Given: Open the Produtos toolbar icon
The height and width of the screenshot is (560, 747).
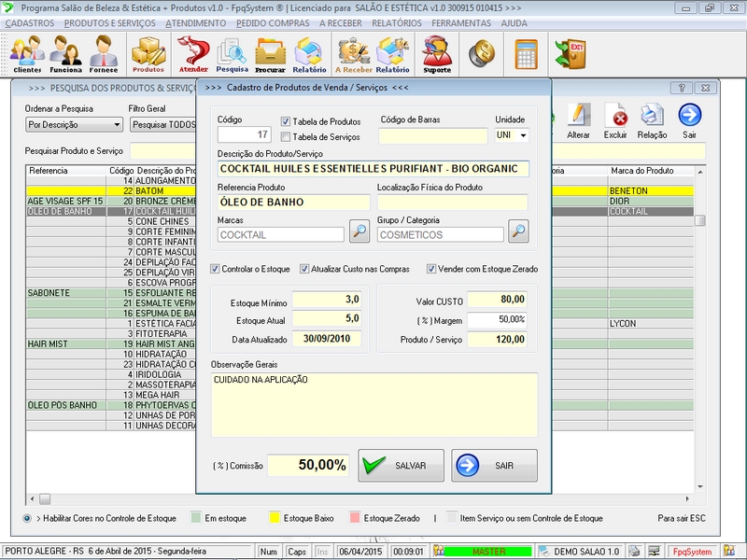Looking at the screenshot, I should coord(148,54).
